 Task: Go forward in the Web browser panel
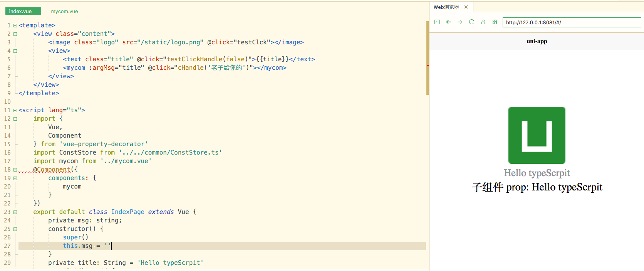coord(460,22)
